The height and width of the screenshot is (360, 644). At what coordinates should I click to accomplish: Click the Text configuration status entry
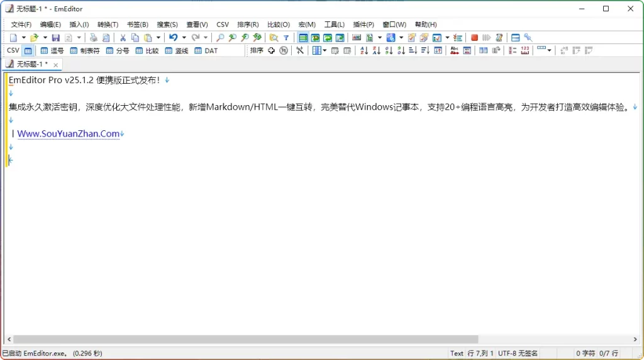[457, 354]
